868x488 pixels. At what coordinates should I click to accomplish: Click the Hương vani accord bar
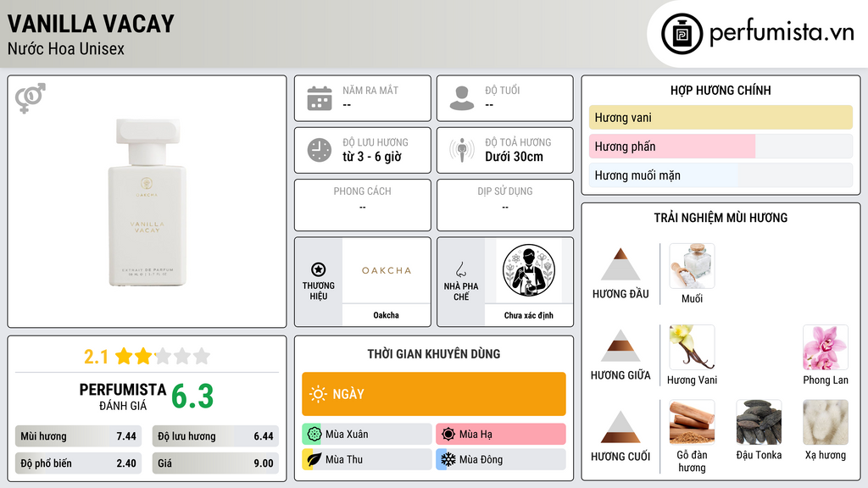click(721, 117)
